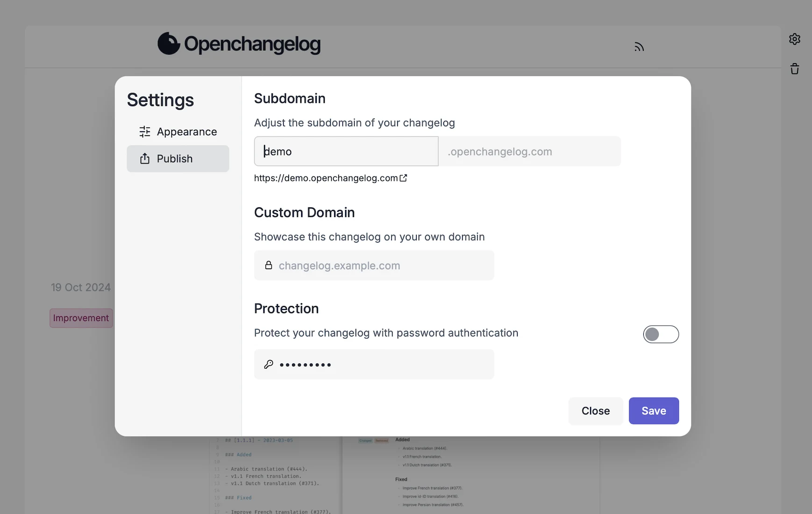Viewport: 812px width, 514px height.
Task: Click the custom domain input field
Action: 374,265
